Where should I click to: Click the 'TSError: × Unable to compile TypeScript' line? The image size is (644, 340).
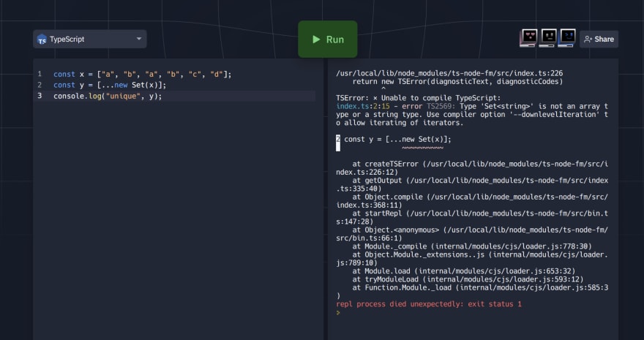point(419,98)
